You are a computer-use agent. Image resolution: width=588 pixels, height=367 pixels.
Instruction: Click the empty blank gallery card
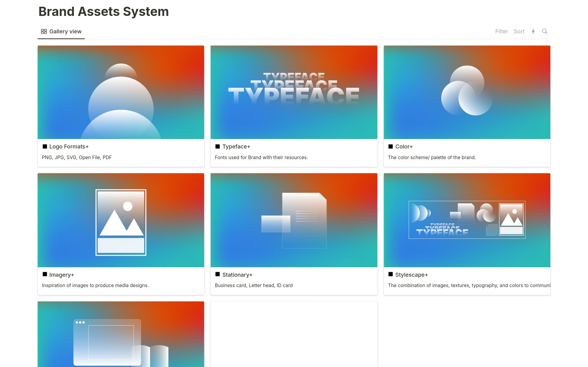click(x=294, y=334)
